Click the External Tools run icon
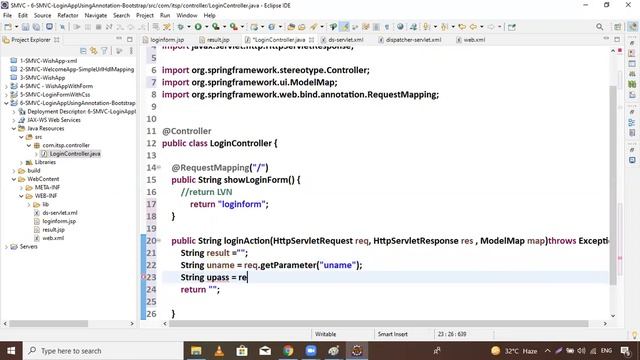Screen dimensions: 640x360 (233, 27)
